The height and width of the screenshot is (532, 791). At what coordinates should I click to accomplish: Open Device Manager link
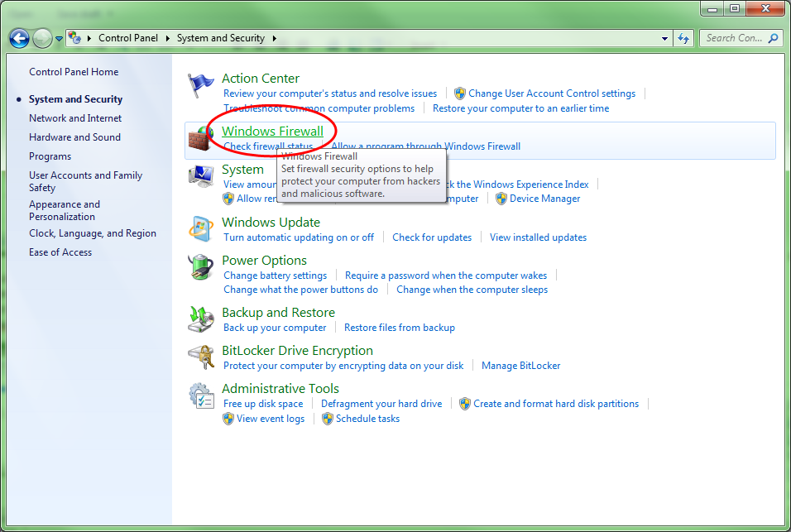click(544, 199)
